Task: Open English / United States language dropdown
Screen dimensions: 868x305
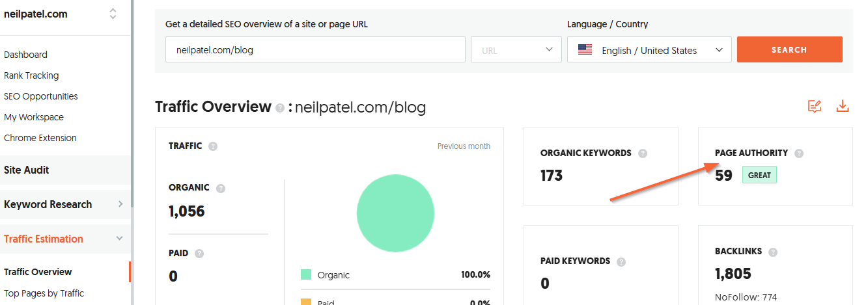Action: point(649,49)
